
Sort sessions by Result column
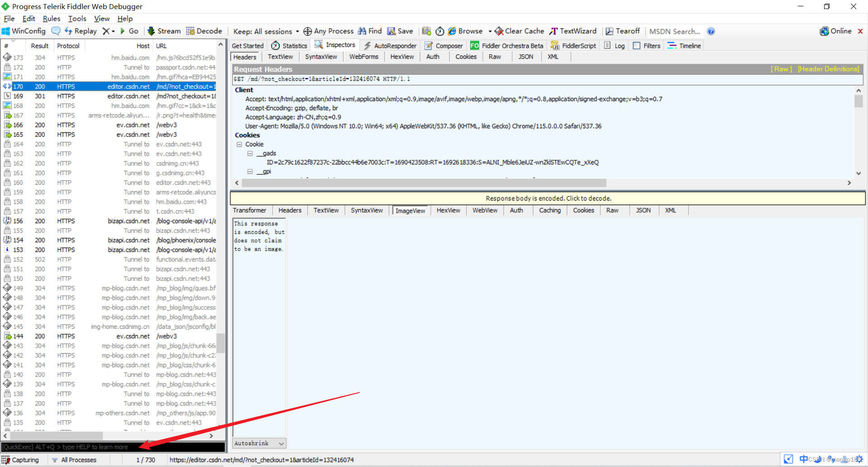(x=40, y=46)
